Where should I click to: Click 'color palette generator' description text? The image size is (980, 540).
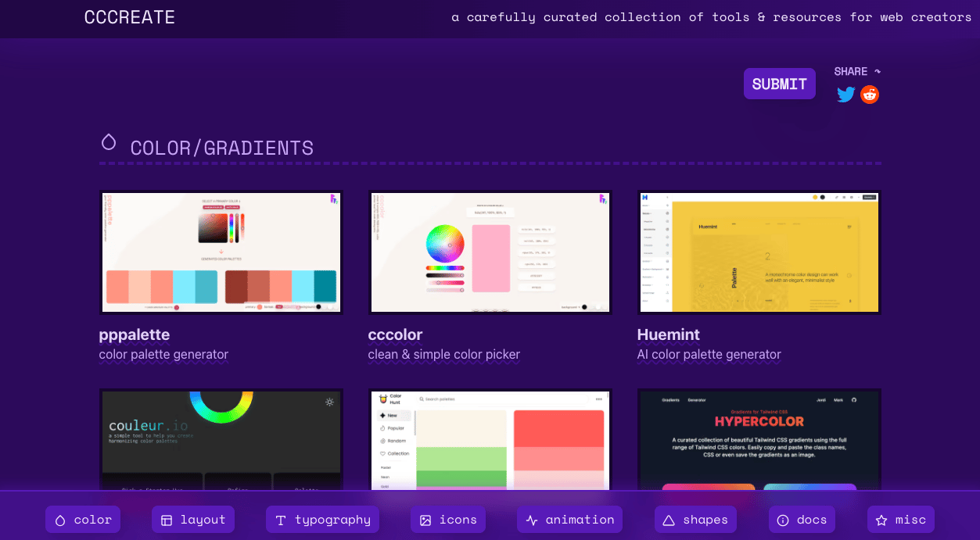coord(163,354)
